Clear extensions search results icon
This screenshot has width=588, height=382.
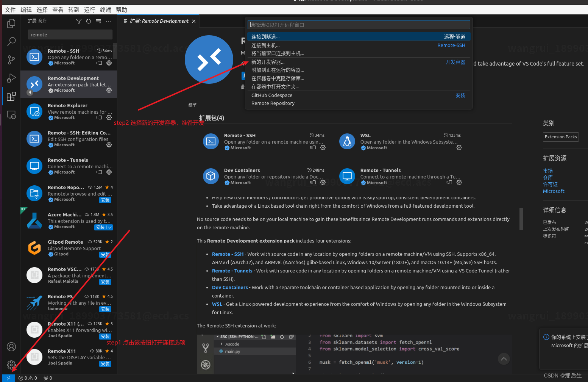[x=98, y=21]
